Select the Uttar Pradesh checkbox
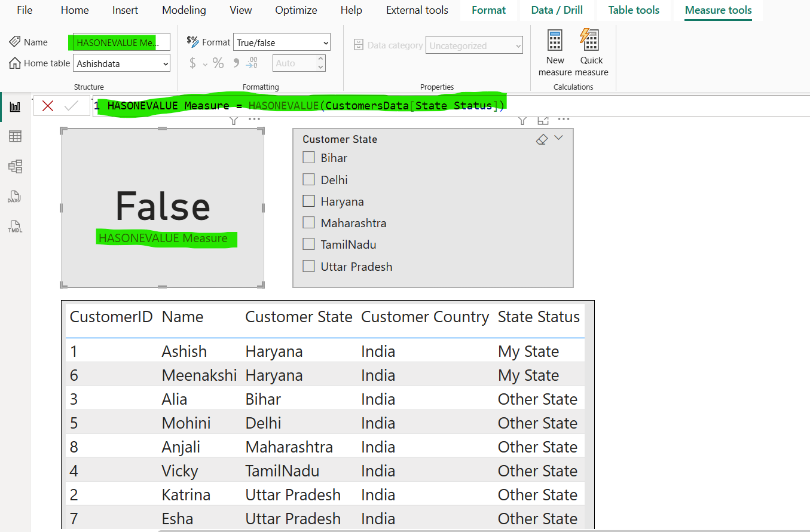810x532 pixels. 308,267
